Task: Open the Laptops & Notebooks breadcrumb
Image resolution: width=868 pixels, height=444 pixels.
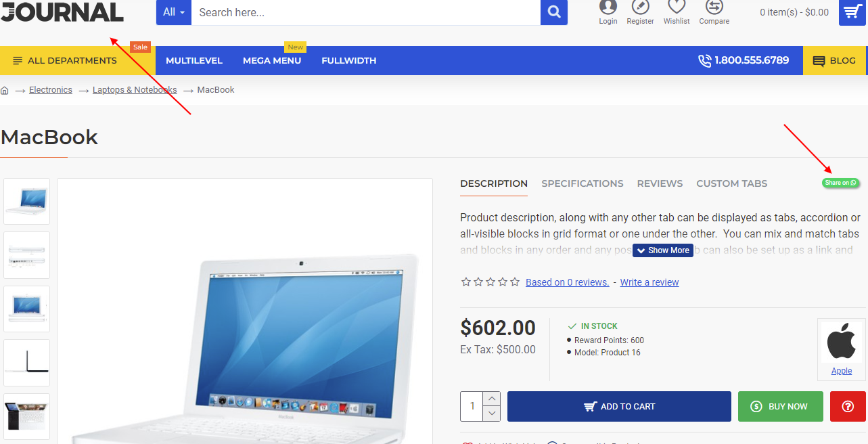Action: pyautogui.click(x=135, y=90)
